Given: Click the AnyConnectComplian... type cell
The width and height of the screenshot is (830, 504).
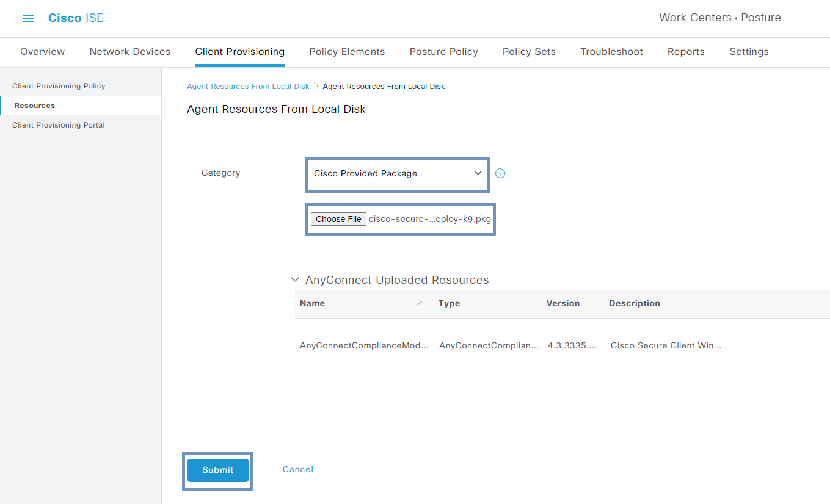Looking at the screenshot, I should [489, 345].
